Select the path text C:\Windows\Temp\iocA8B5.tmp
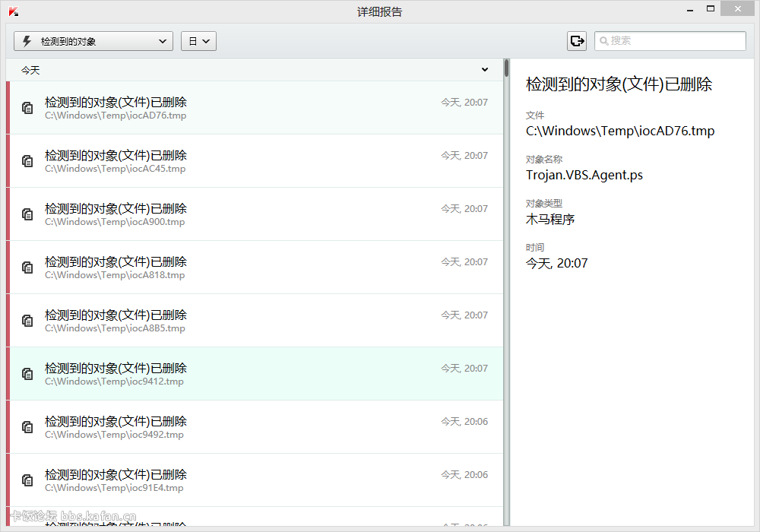 (x=115, y=329)
